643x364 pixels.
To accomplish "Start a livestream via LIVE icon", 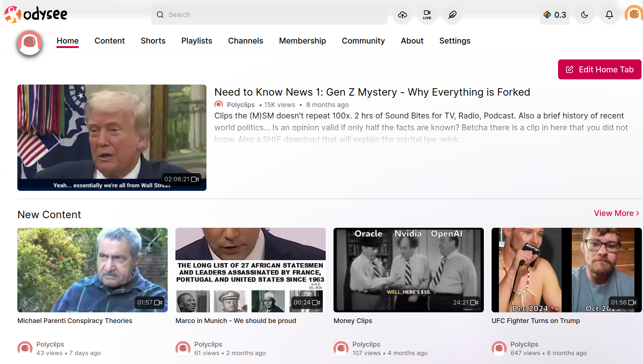I will tap(427, 15).
